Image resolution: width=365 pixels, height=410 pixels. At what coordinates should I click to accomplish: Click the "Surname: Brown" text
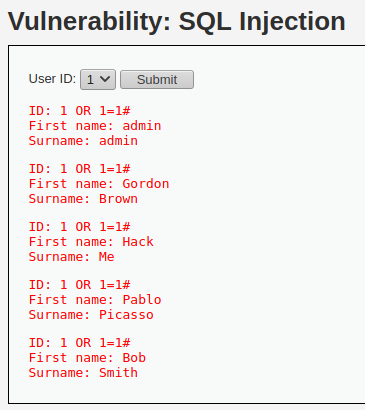pyautogui.click(x=83, y=199)
